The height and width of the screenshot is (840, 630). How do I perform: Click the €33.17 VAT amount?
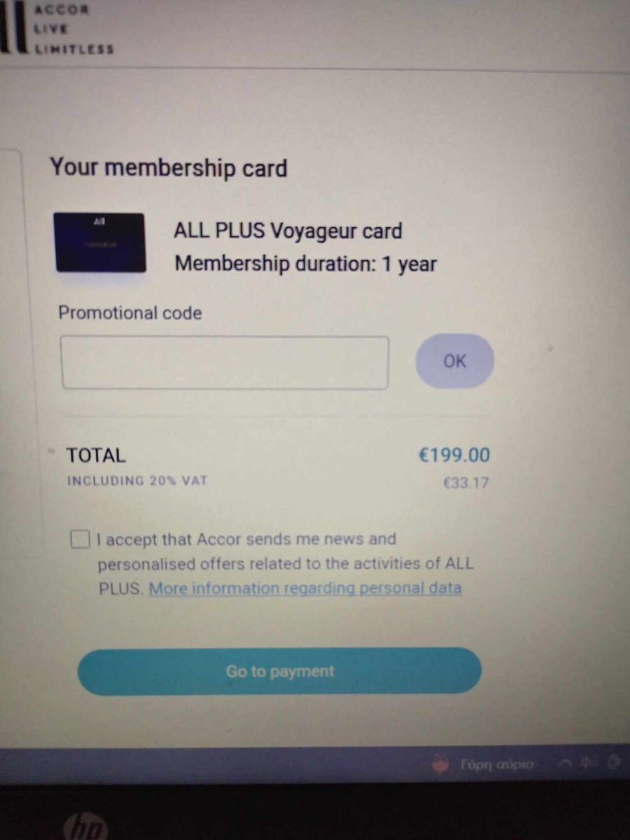[x=465, y=482]
